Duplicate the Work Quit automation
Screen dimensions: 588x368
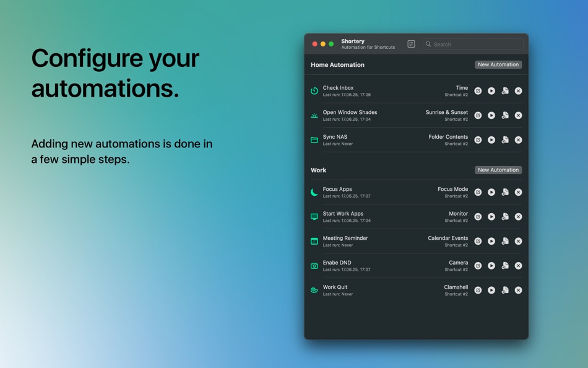pos(505,291)
